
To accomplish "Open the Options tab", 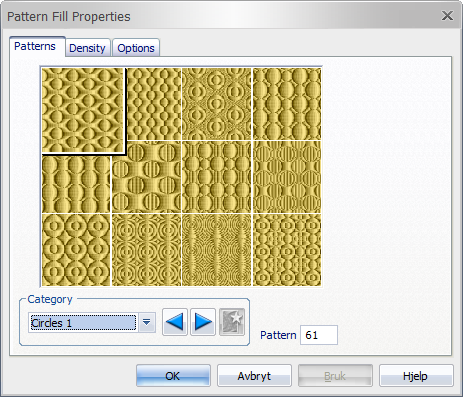I will click(x=136, y=48).
